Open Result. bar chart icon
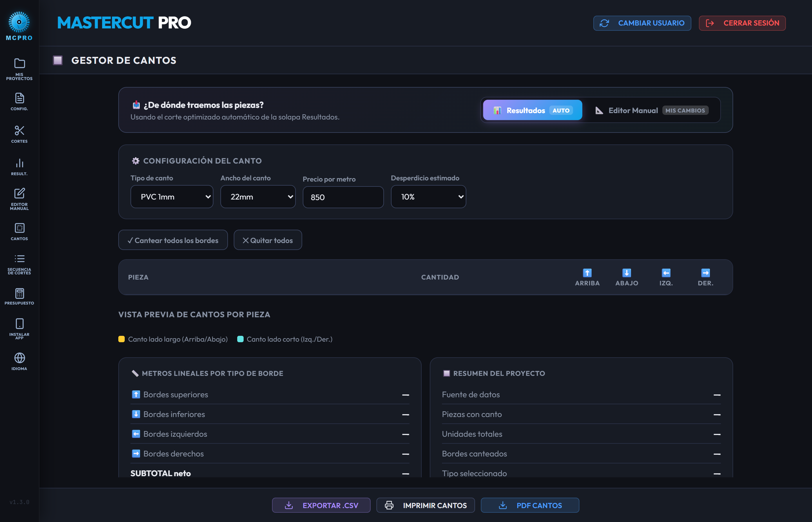The height and width of the screenshot is (522, 812). coord(19,163)
